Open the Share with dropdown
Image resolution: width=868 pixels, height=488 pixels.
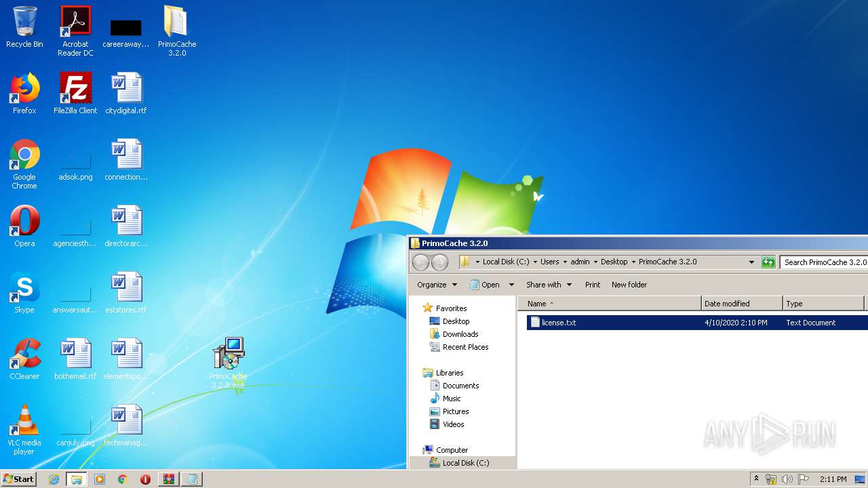[x=549, y=285]
